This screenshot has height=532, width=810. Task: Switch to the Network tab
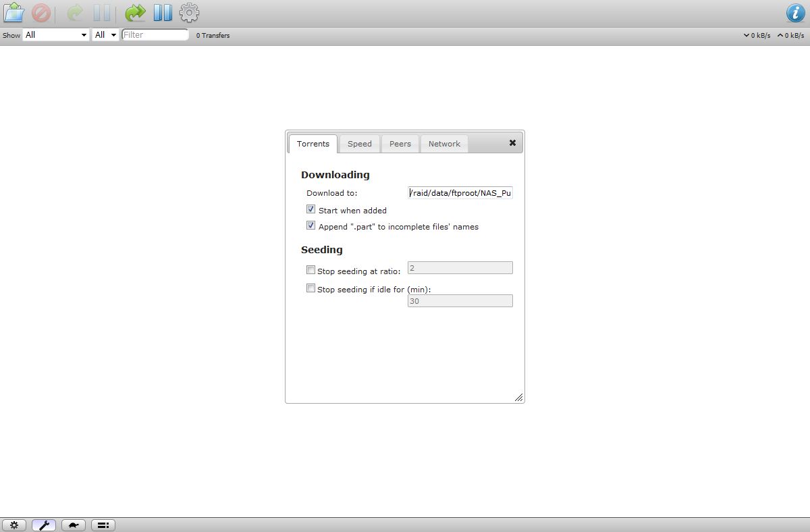coord(444,144)
